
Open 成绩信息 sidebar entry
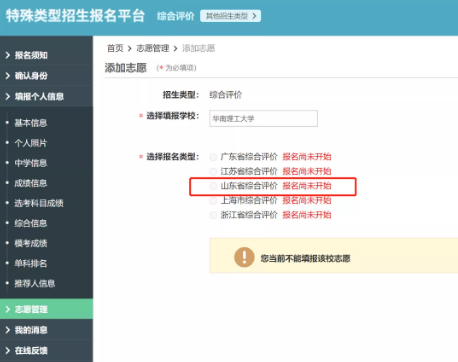[x=31, y=183]
